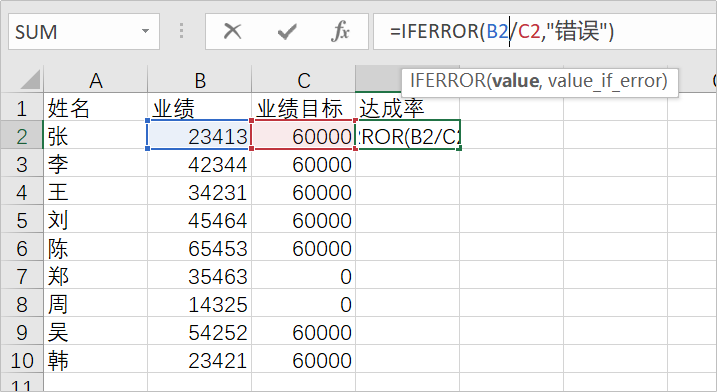The height and width of the screenshot is (392, 717).
Task: Select row 8 header
Action: click(x=21, y=304)
